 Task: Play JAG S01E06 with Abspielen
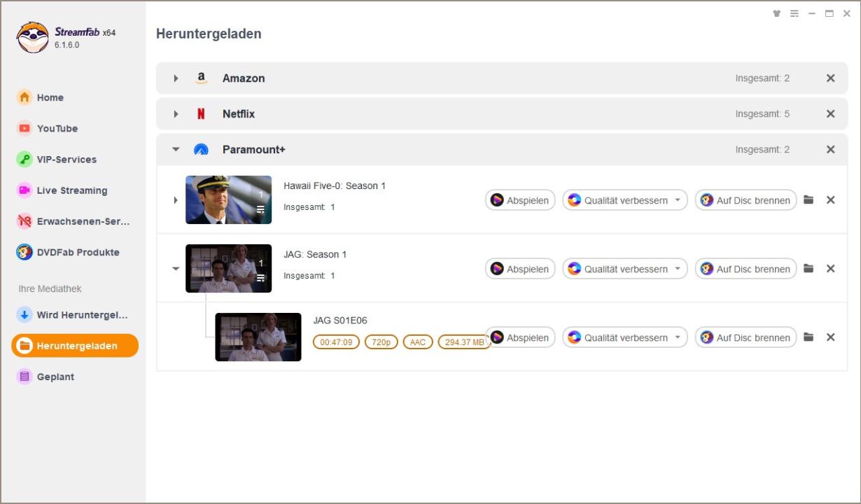coord(520,337)
